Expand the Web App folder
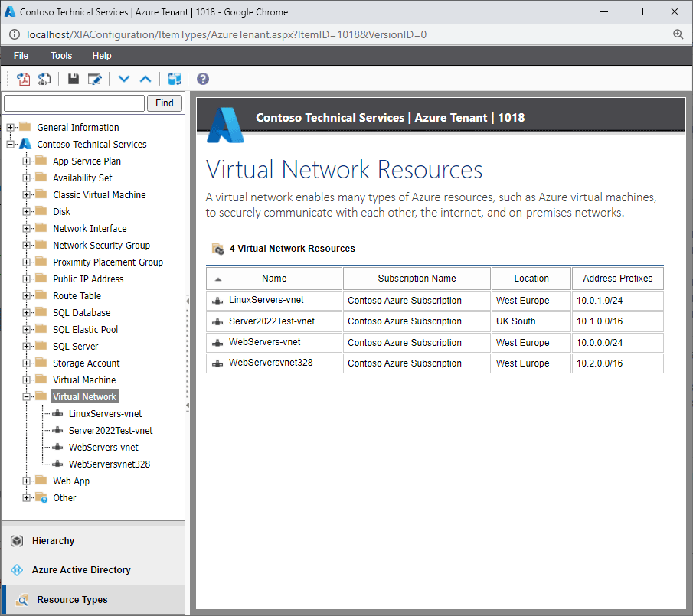Screen dimensions: 693x616 point(27,481)
